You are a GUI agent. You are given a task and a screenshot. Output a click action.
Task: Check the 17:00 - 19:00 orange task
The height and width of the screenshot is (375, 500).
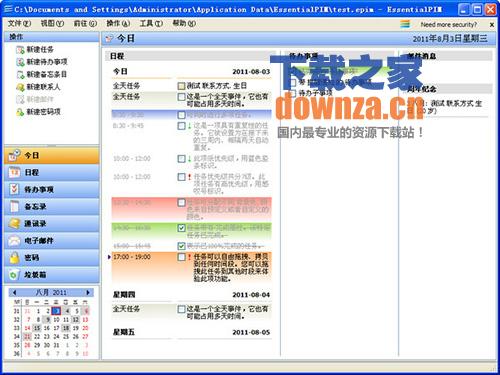(x=181, y=257)
